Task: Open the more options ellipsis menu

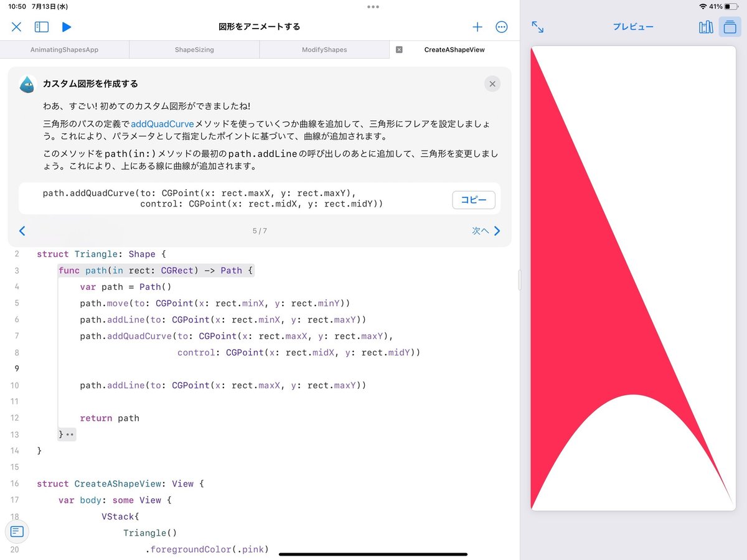Action: click(502, 27)
